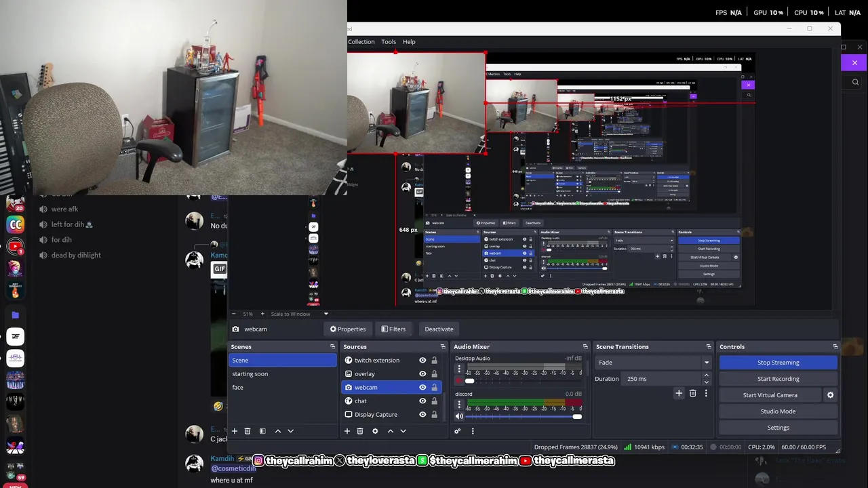Click the search magnifier in background window
Viewport: 868px width, 488px height.
(x=855, y=82)
